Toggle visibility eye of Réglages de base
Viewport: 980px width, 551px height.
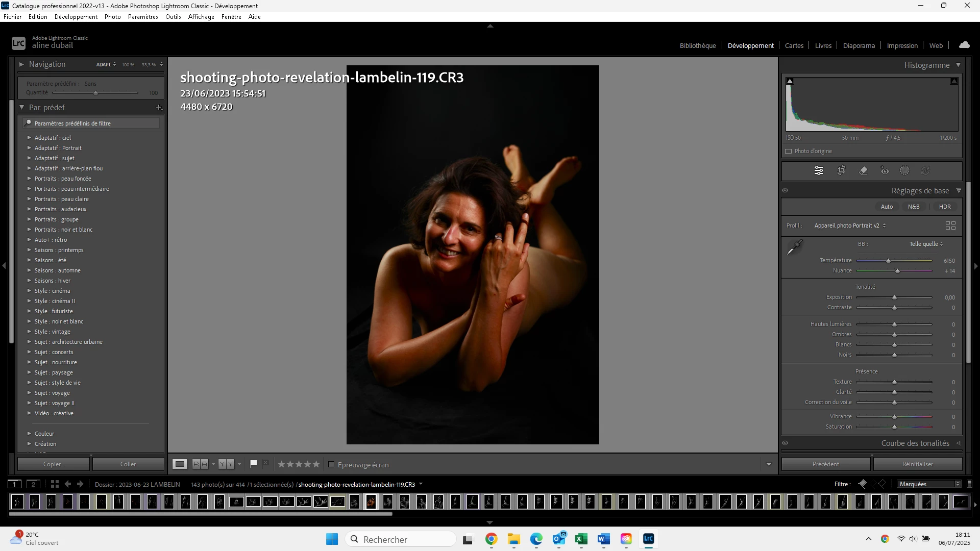(785, 191)
